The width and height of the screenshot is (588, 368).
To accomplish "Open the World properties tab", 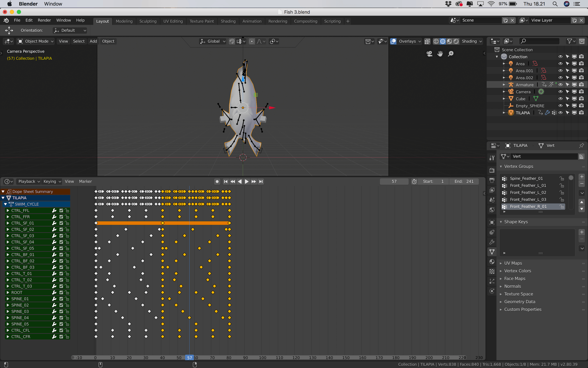I will (x=492, y=210).
